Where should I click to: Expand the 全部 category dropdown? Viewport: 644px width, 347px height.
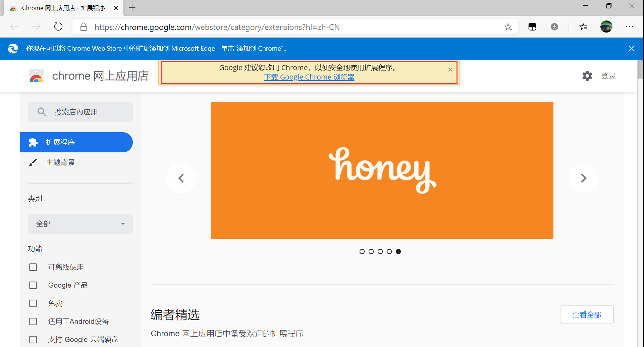80,224
